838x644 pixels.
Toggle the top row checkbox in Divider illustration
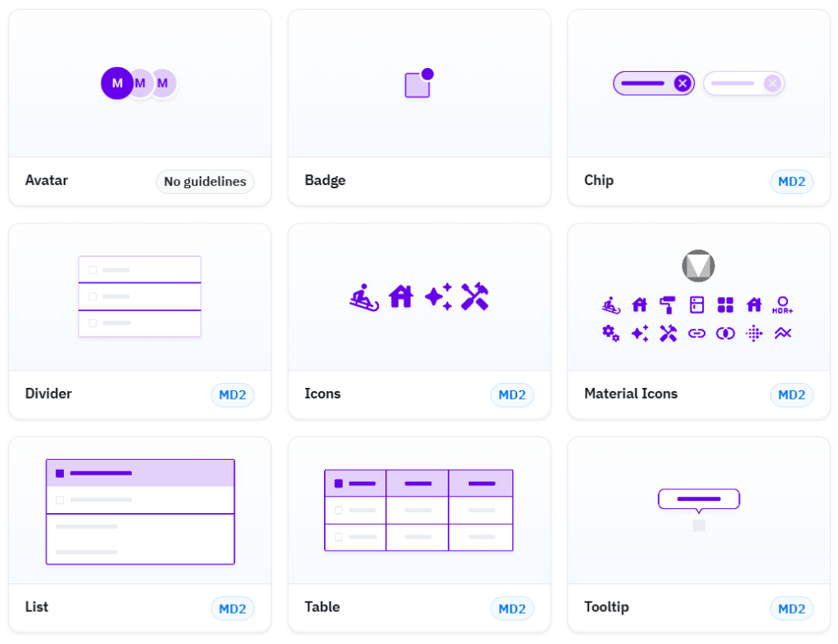93,270
